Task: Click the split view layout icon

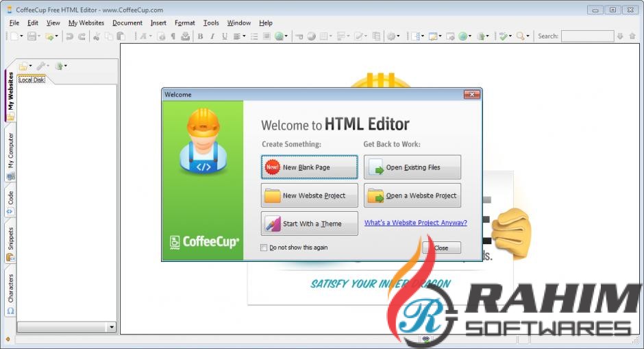Action: click(416, 36)
